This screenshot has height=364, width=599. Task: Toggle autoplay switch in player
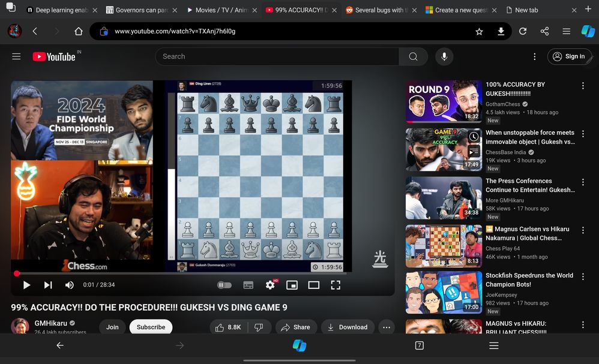pos(224,285)
